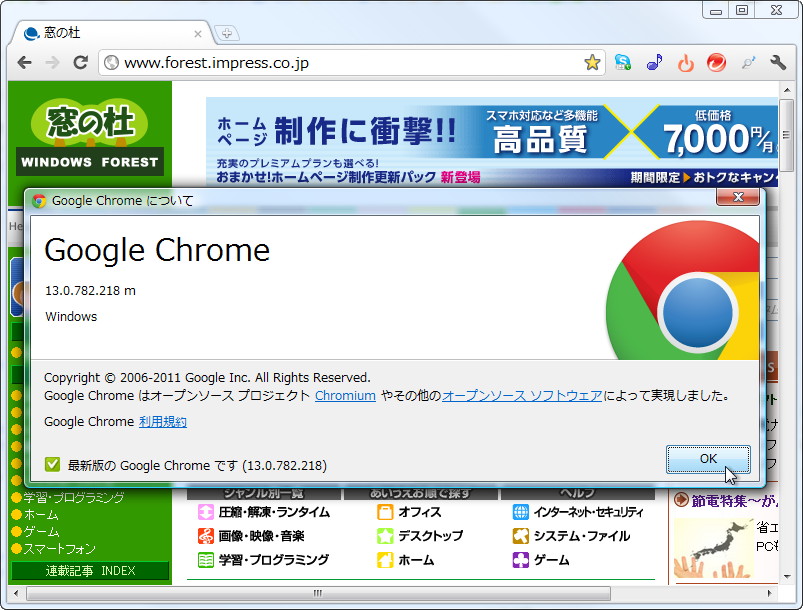Viewport: 803px width, 610px height.
Task: Click the Trend Micro extension icon
Action: tap(717, 62)
